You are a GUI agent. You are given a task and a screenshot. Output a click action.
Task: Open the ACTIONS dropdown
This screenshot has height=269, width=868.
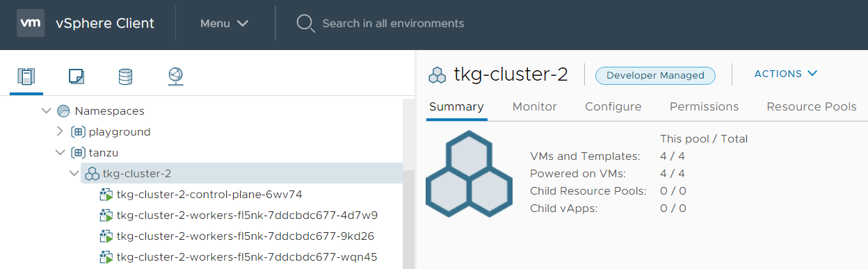coord(785,74)
